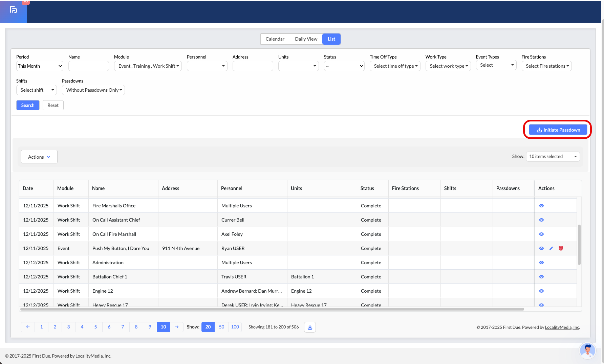Viewport: 604px width, 364px height.
Task: View the Engine 12 shift entry
Action: (541, 291)
